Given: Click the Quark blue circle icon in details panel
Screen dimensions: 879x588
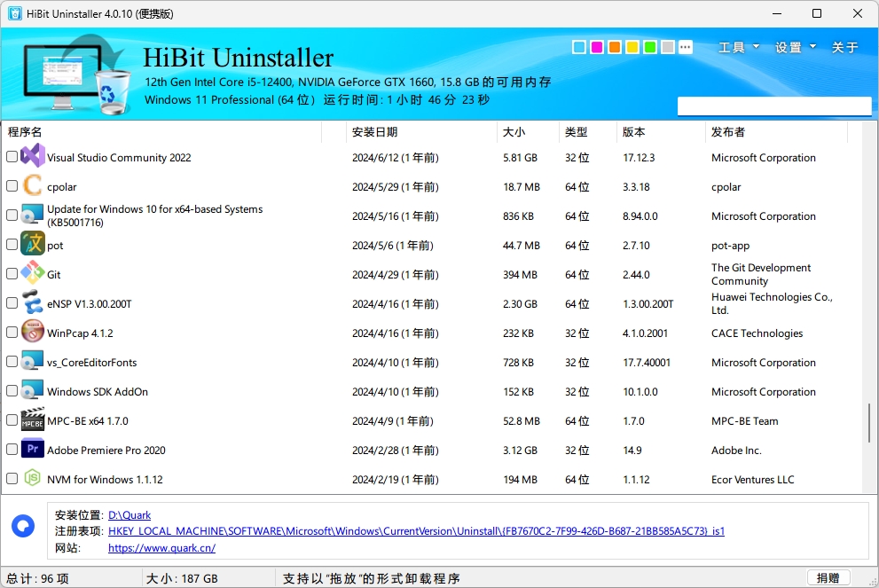Looking at the screenshot, I should click(23, 526).
